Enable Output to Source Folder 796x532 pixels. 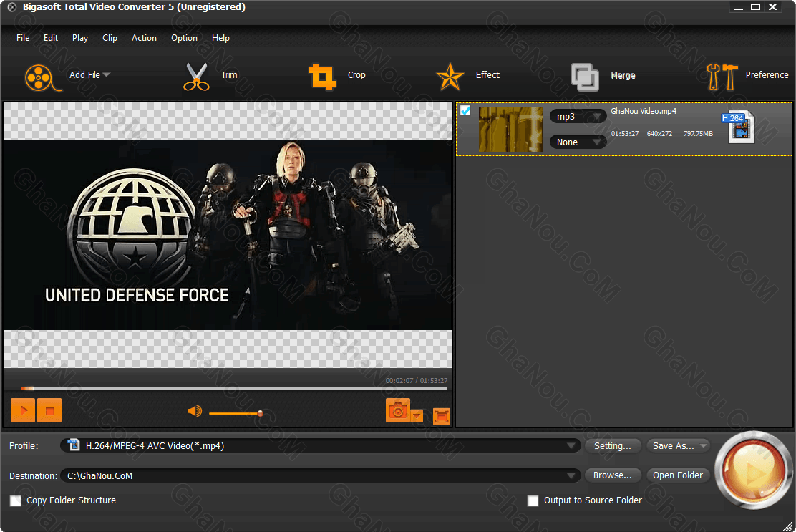point(533,500)
